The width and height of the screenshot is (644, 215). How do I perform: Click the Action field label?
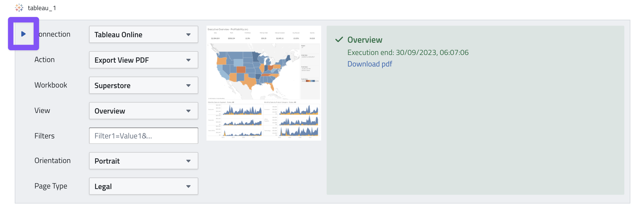pyautogui.click(x=45, y=60)
